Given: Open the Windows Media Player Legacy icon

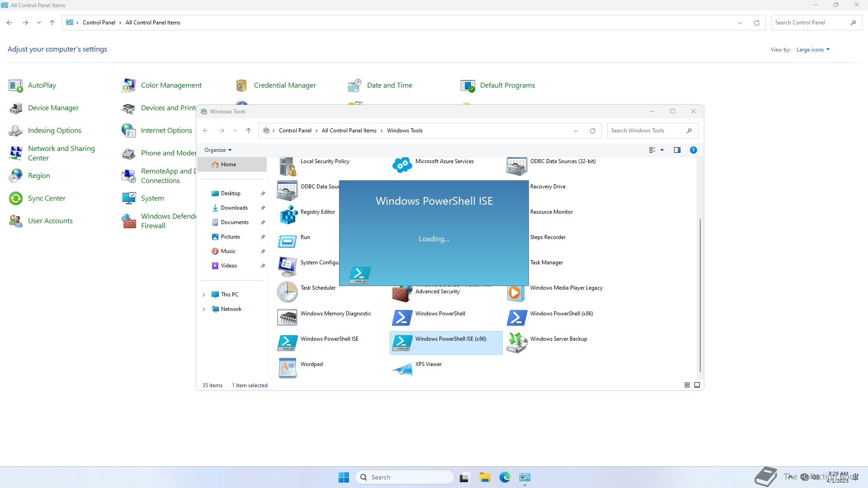Looking at the screenshot, I should click(517, 293).
